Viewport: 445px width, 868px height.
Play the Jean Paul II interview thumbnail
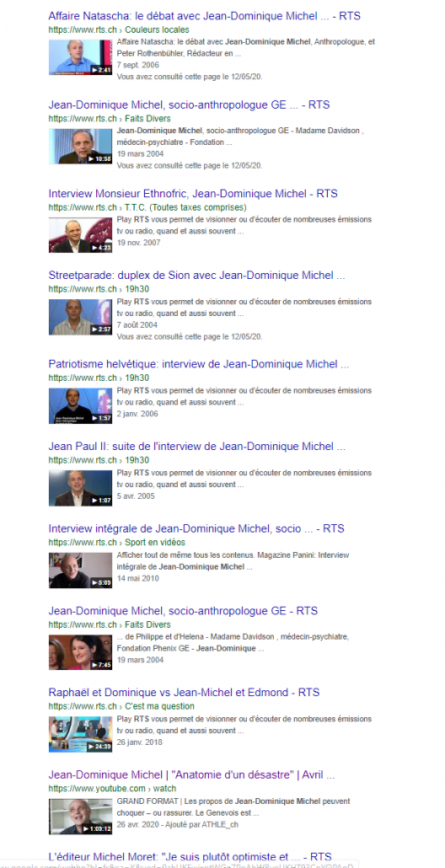[x=80, y=488]
